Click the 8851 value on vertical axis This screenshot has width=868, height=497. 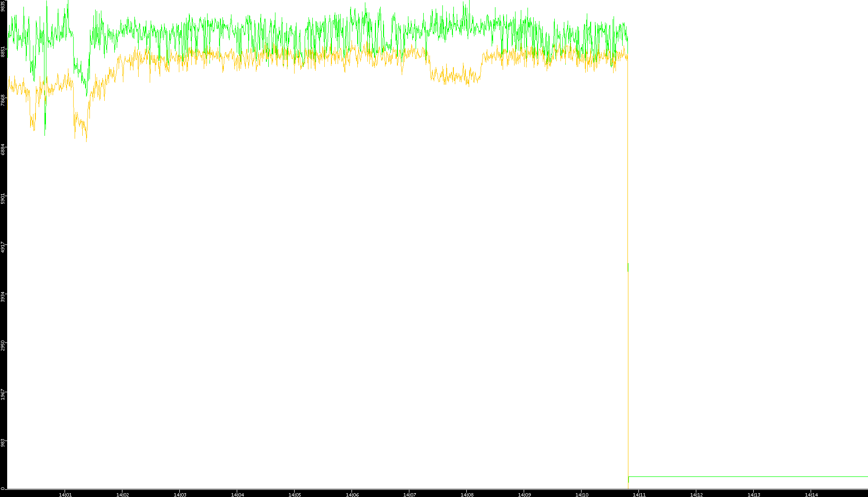click(3, 52)
